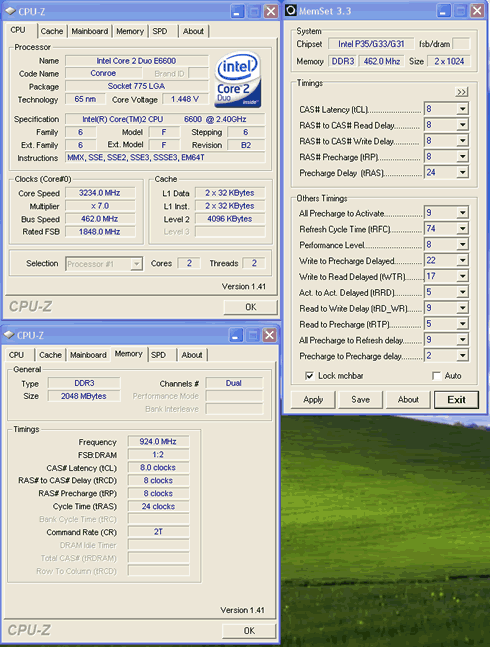Viewport: 490px width, 647px height.
Task: Click the Intel Core 2 Duo logo
Action: point(238,79)
